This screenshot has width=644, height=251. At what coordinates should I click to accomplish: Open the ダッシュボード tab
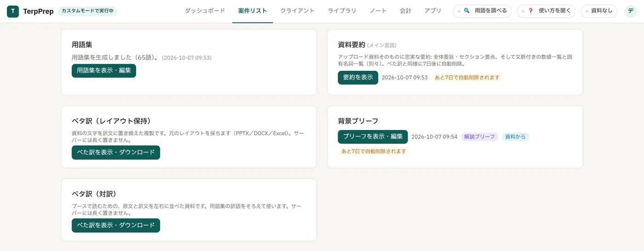coord(205,11)
